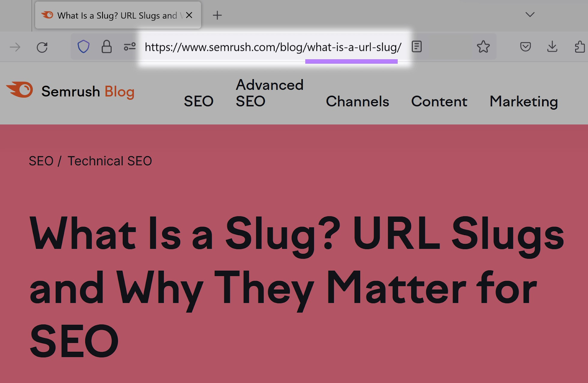Bookmark this page with the star
588x383 pixels.
coord(484,47)
